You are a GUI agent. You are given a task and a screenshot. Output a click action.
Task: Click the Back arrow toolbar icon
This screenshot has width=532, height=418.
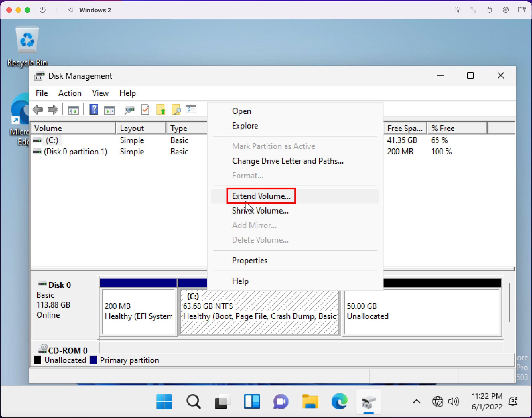point(38,109)
